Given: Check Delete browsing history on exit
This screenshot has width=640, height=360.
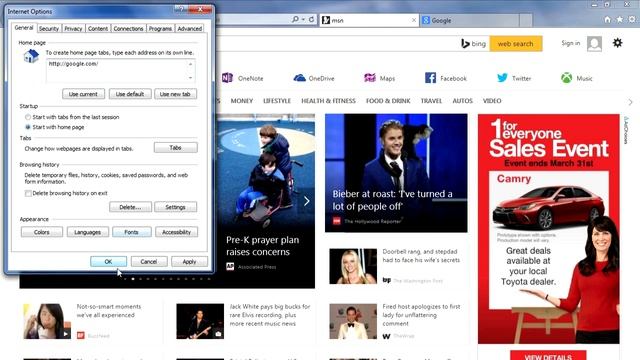Looking at the screenshot, I should (x=28, y=193).
